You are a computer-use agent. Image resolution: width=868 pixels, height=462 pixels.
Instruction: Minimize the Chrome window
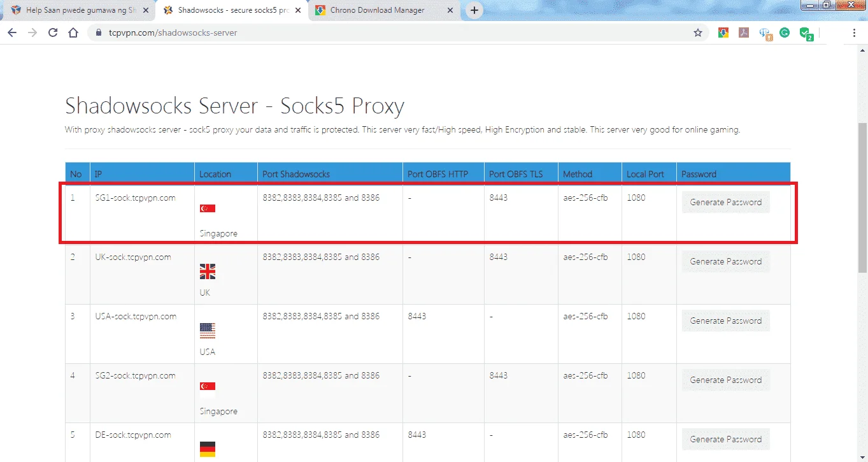[810, 5]
